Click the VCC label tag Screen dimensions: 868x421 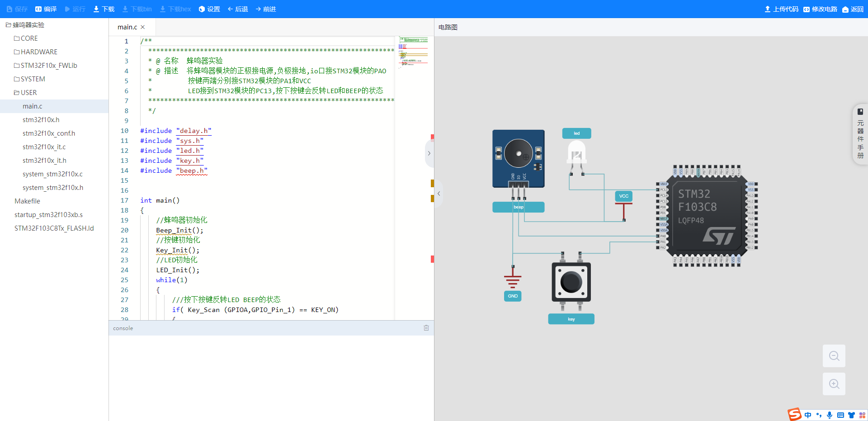pos(624,196)
